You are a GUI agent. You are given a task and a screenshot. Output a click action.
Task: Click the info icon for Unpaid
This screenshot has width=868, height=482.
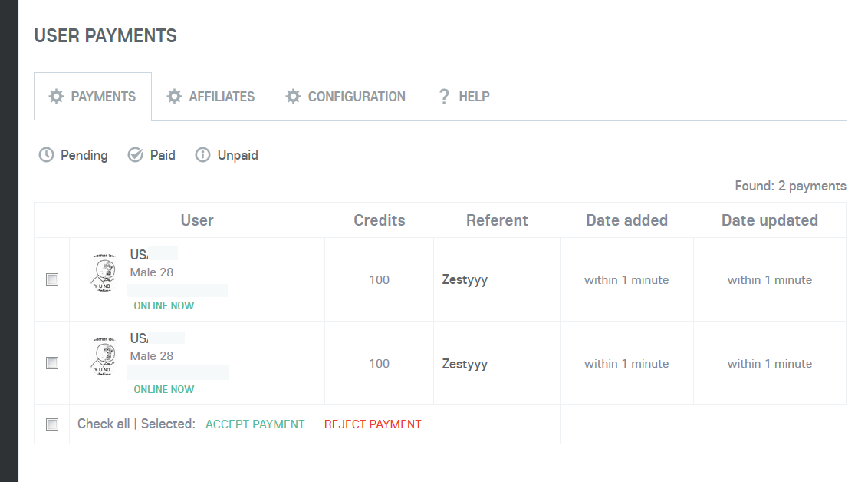tap(202, 155)
